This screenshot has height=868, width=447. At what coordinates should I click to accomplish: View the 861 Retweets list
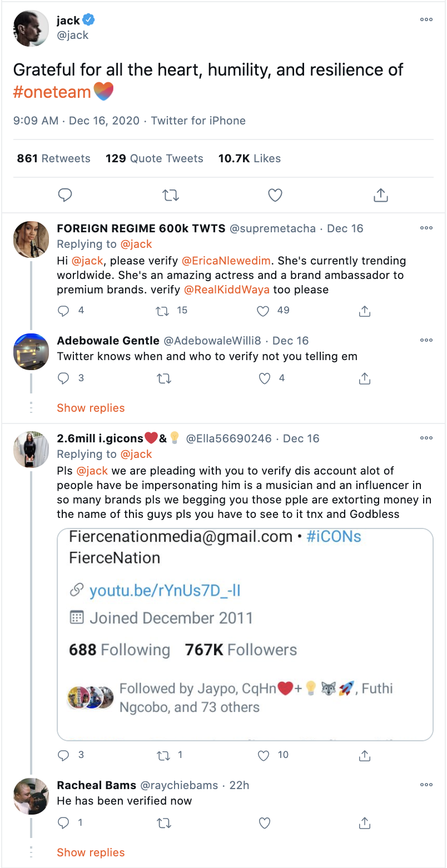[53, 158]
